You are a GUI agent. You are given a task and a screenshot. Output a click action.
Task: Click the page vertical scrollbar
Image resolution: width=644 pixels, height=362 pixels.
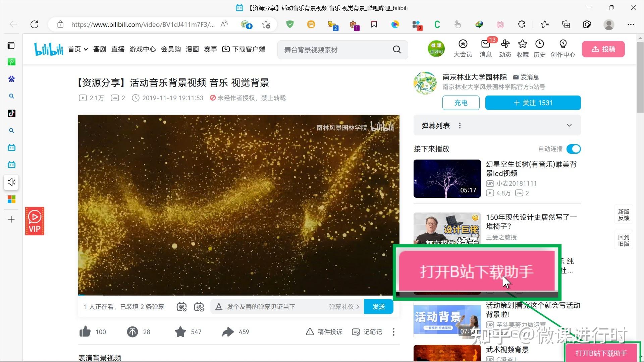click(x=640, y=77)
